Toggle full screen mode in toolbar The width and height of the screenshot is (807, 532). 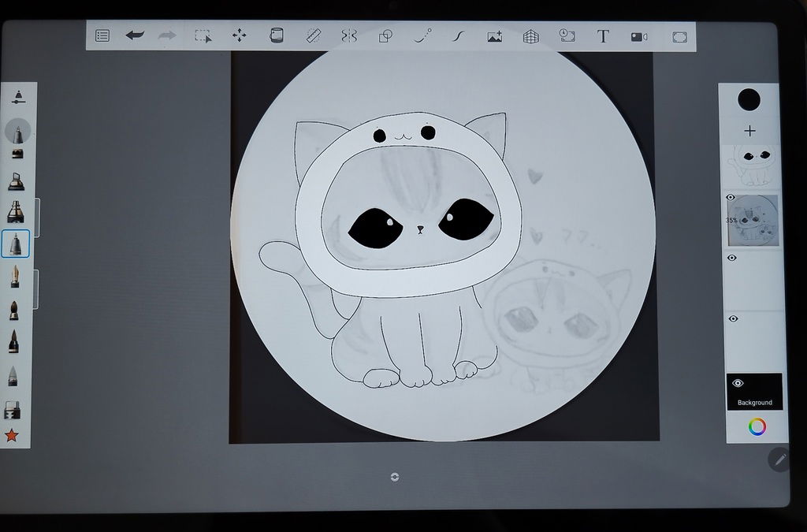point(679,37)
